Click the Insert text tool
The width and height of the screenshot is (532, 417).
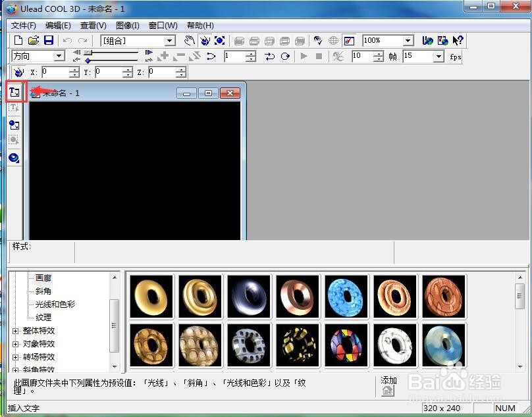coord(14,92)
